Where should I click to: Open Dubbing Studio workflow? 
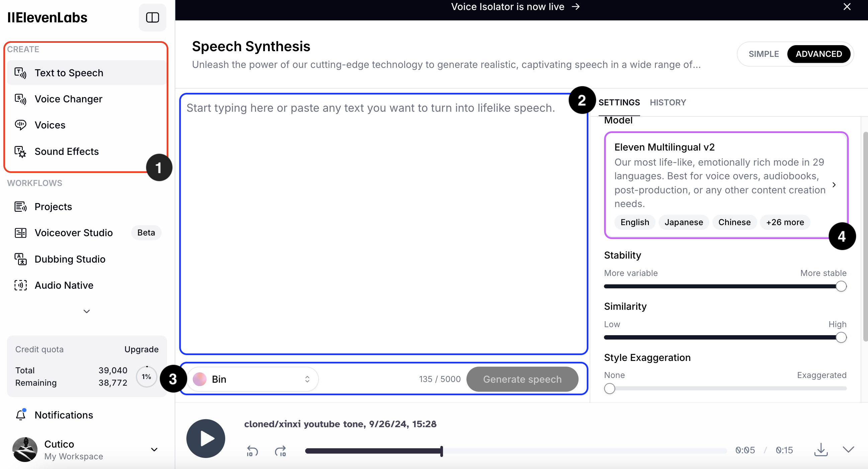click(87, 259)
